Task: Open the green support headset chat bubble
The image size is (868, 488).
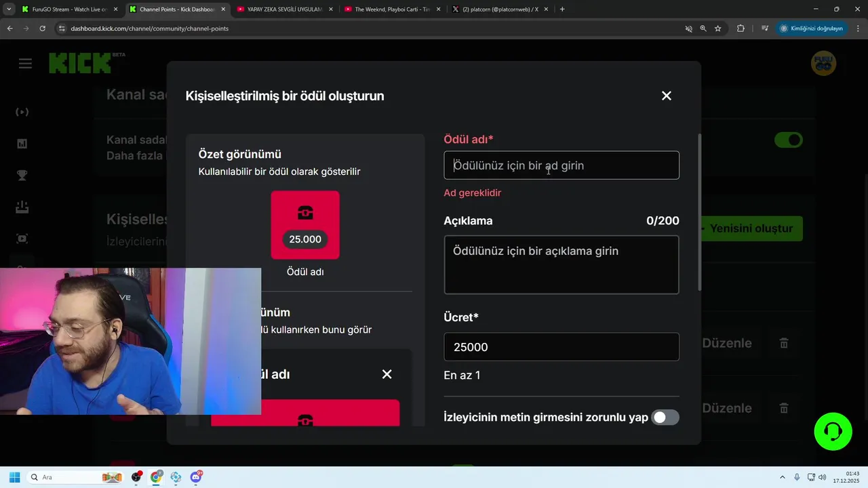Action: pyautogui.click(x=833, y=431)
